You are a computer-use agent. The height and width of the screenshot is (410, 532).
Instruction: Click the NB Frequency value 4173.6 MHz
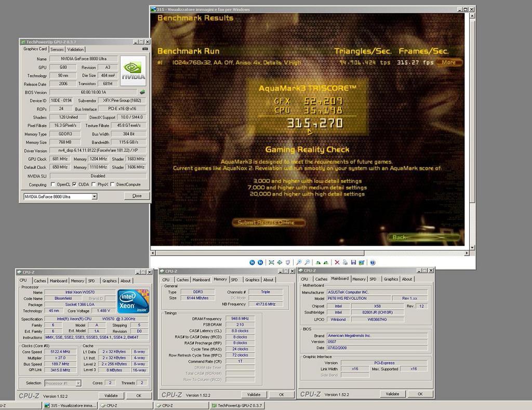[265, 304]
